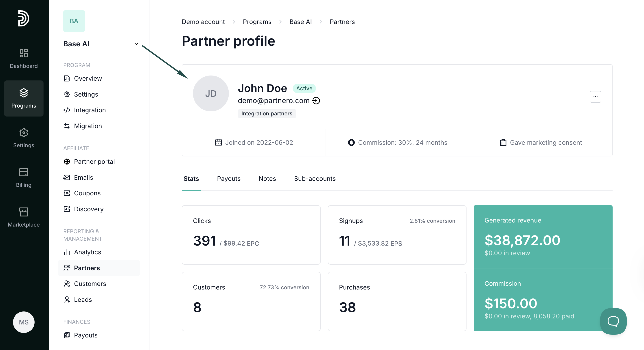
Task: Switch to the Payouts tab
Action: click(228, 179)
